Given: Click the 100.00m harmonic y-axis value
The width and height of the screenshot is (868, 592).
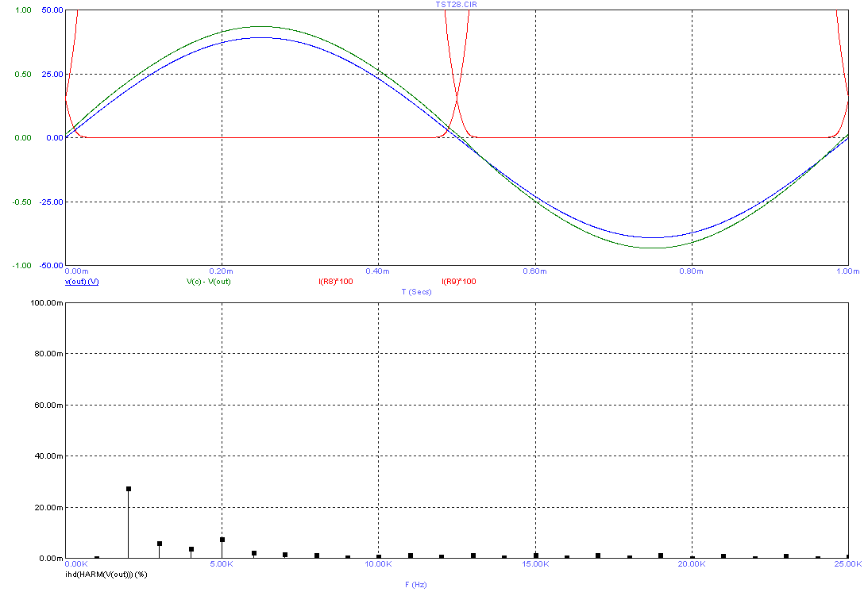Looking at the screenshot, I should (47, 302).
